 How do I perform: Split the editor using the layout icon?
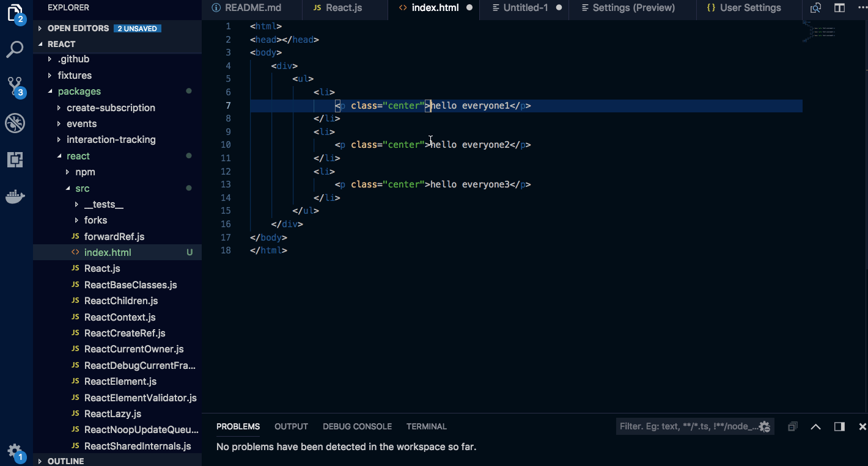[x=839, y=8]
